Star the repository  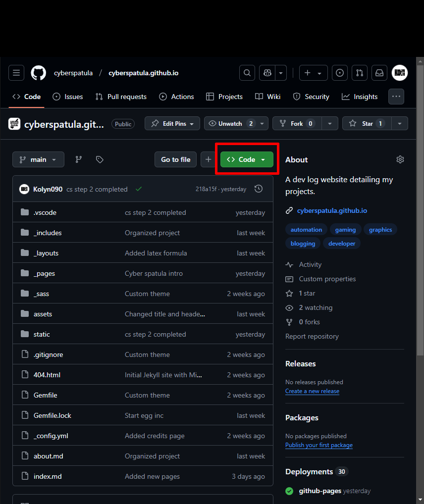367,123
